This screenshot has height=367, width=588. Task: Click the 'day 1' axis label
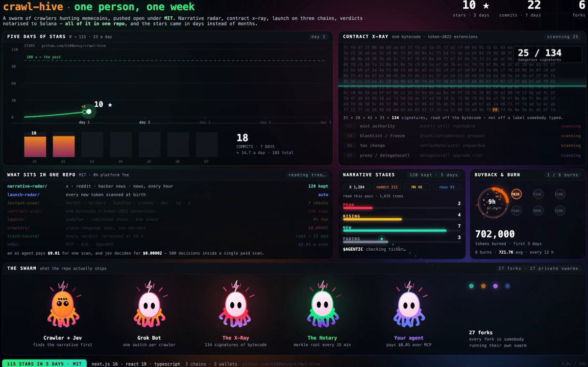click(x=84, y=122)
